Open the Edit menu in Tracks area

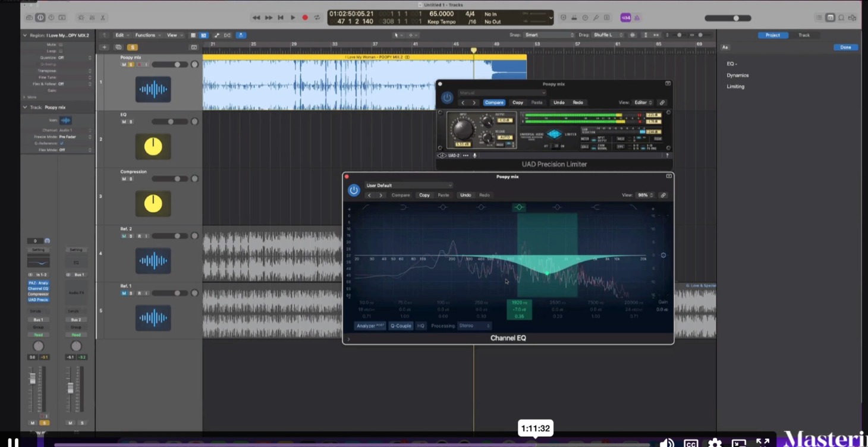[x=122, y=35]
